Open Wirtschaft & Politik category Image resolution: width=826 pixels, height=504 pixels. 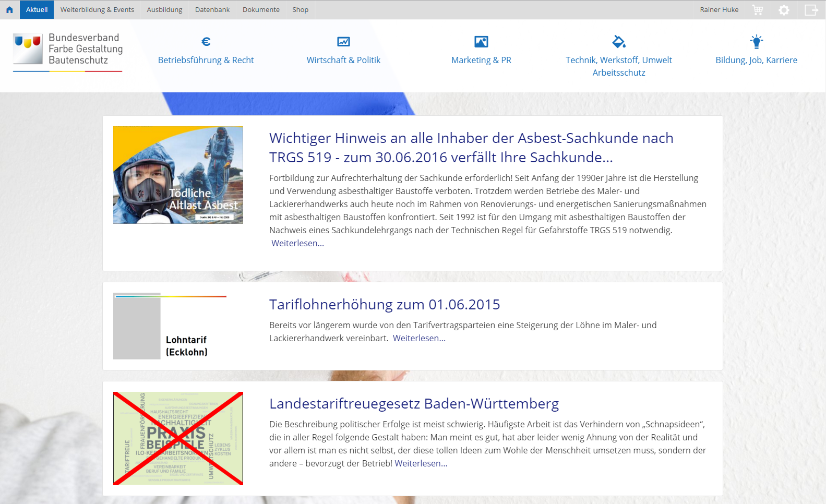(343, 60)
